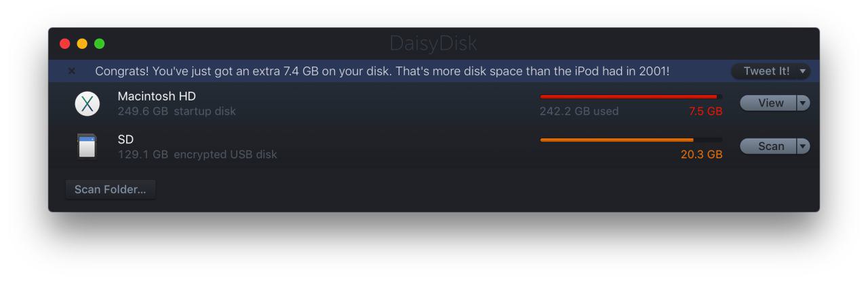Maximize the DaisyDisk window
Screen dimensions: 868x281
100,44
